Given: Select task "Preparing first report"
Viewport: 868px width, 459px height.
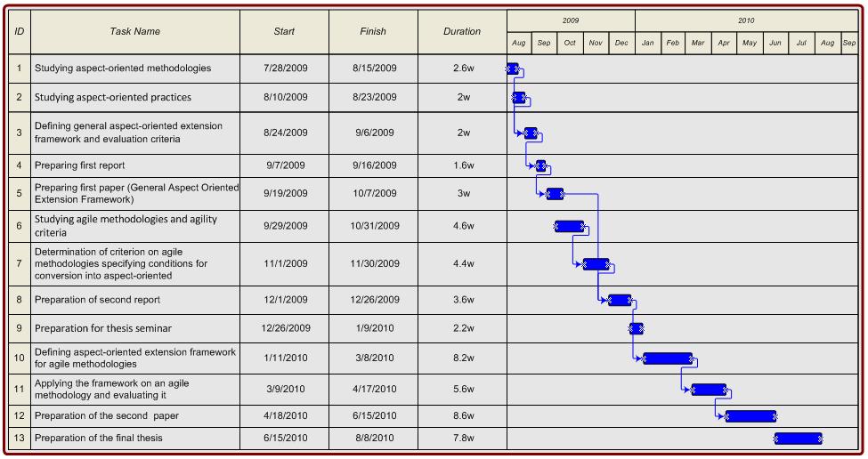Looking at the screenshot, I should click(80, 165).
